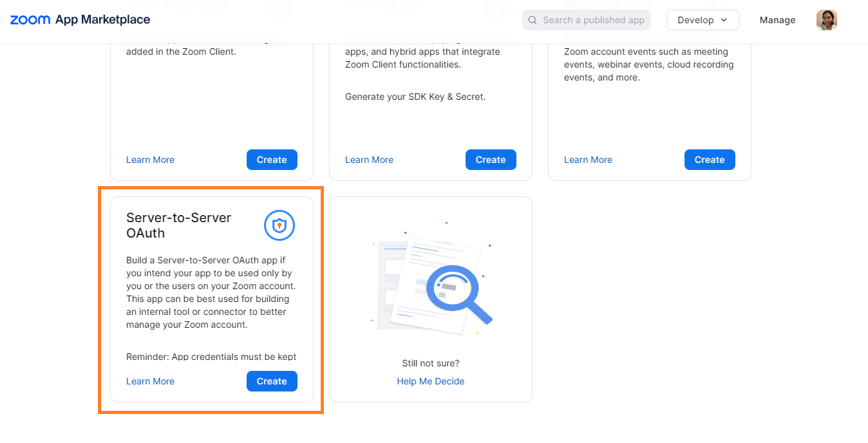Open Learn More for Server-to-Server OAuth
This screenshot has width=868, height=443.
(150, 381)
